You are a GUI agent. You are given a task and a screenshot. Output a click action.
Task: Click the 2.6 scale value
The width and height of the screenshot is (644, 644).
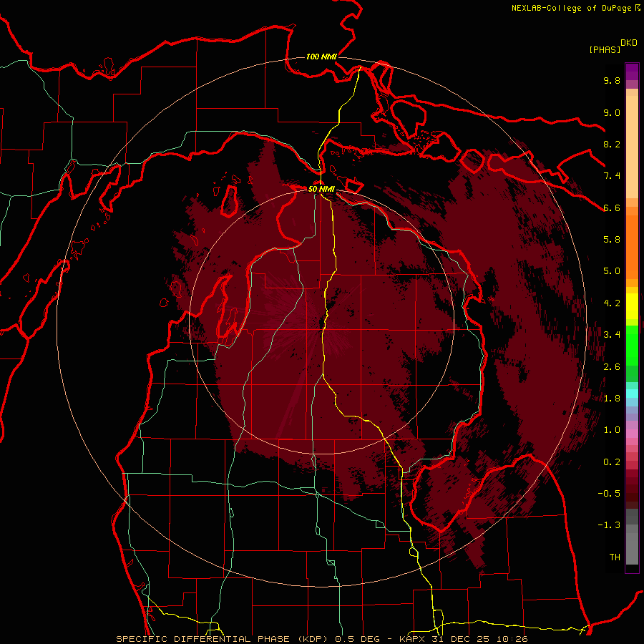click(x=612, y=367)
